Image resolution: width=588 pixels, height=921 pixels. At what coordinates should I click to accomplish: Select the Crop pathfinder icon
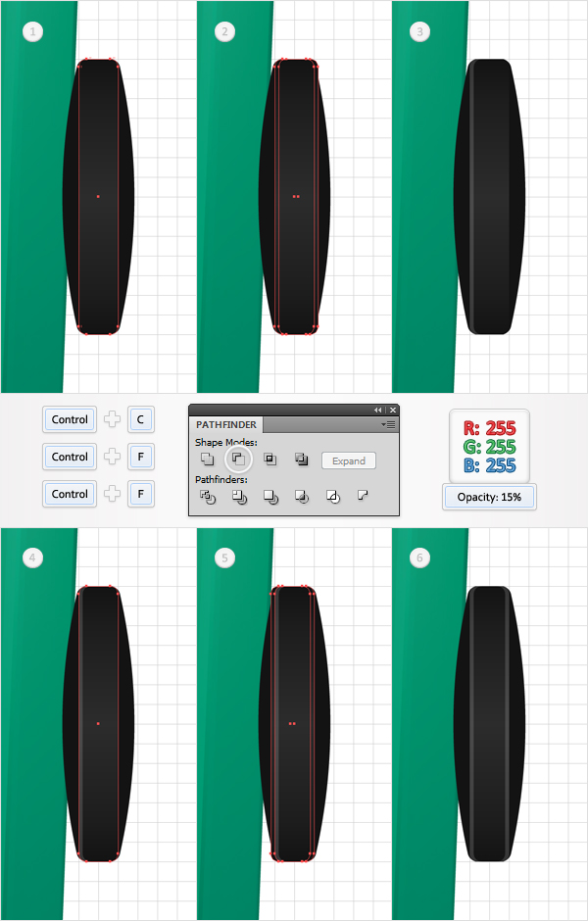302,497
